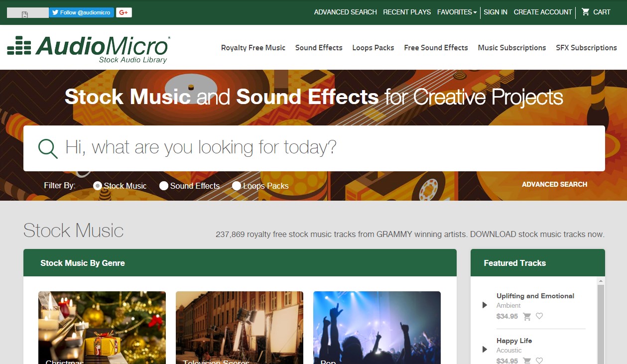Image resolution: width=627 pixels, height=364 pixels.
Task: Click the search input field
Action: (314, 148)
